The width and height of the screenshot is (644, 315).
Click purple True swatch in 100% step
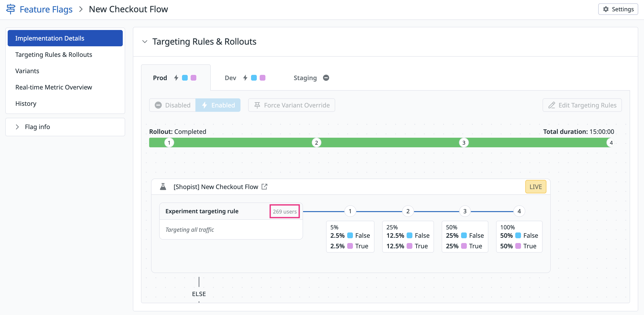point(518,246)
